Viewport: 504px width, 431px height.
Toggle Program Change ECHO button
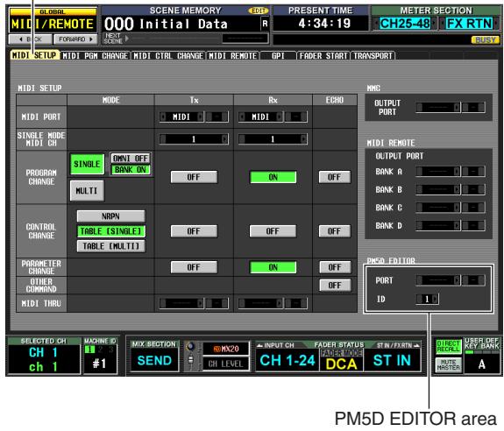[x=334, y=177]
